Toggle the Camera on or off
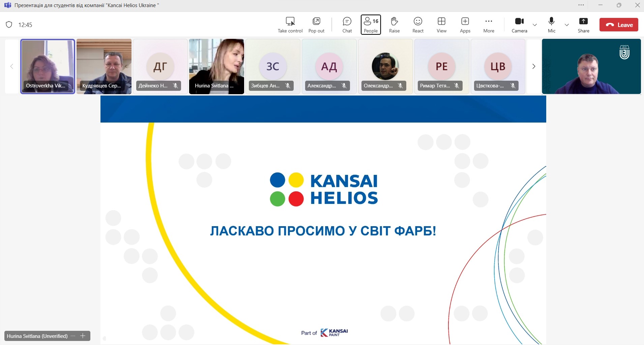This screenshot has height=345, width=644. click(x=519, y=25)
